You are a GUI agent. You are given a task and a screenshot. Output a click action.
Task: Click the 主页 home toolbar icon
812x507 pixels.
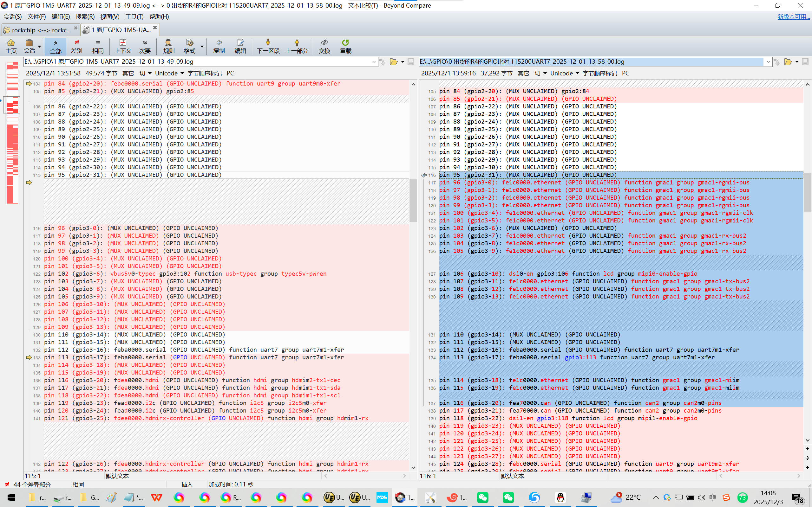point(11,46)
